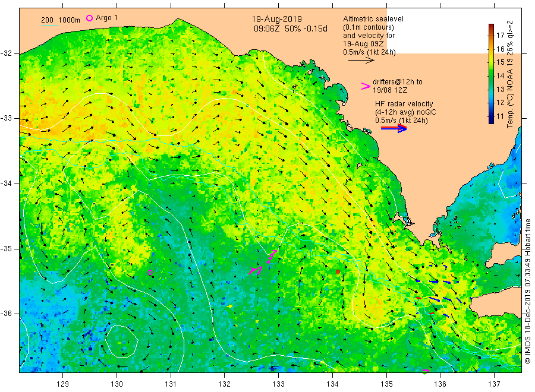
Task: Click the 134 longitude axis label
Action: (332, 384)
